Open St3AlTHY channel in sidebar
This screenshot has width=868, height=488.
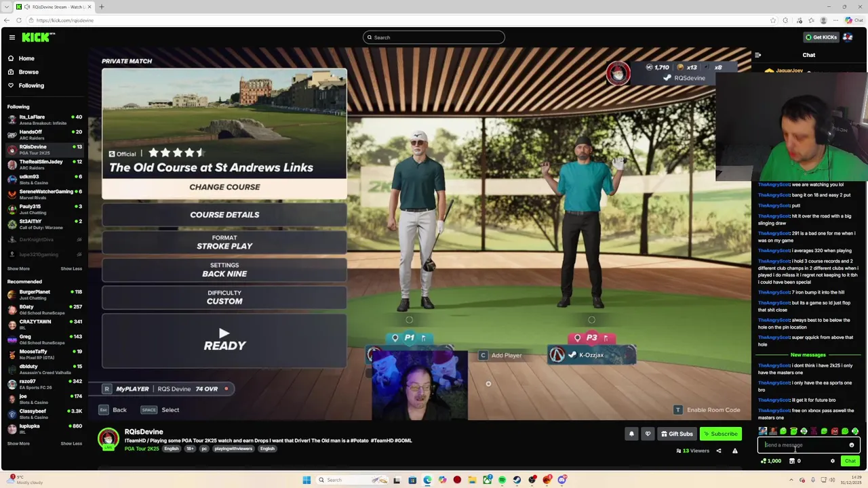click(x=44, y=224)
